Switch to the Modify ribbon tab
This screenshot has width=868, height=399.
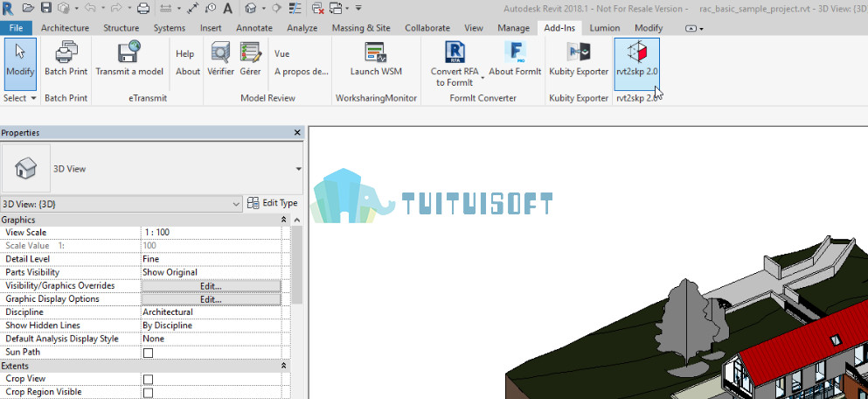point(649,28)
